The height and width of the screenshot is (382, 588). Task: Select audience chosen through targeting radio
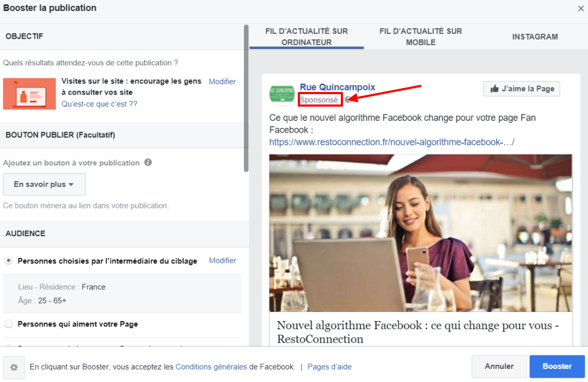point(9,261)
